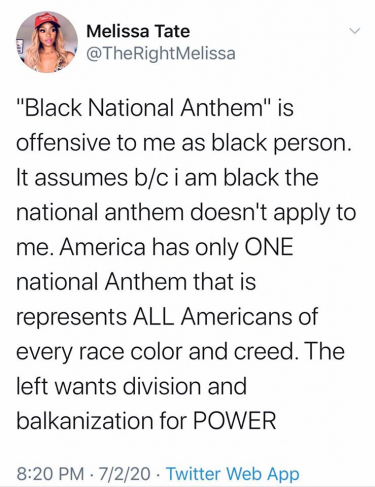Visit the @TheRightMelissa handle

tap(161, 53)
